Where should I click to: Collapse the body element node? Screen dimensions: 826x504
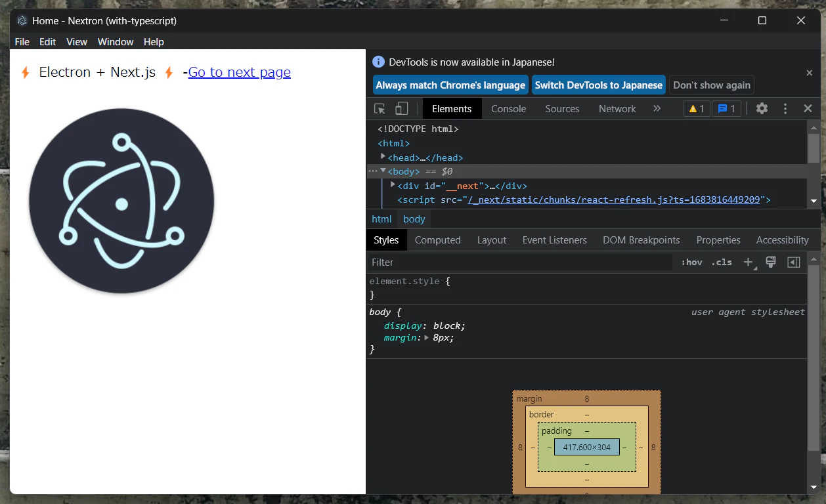383,171
